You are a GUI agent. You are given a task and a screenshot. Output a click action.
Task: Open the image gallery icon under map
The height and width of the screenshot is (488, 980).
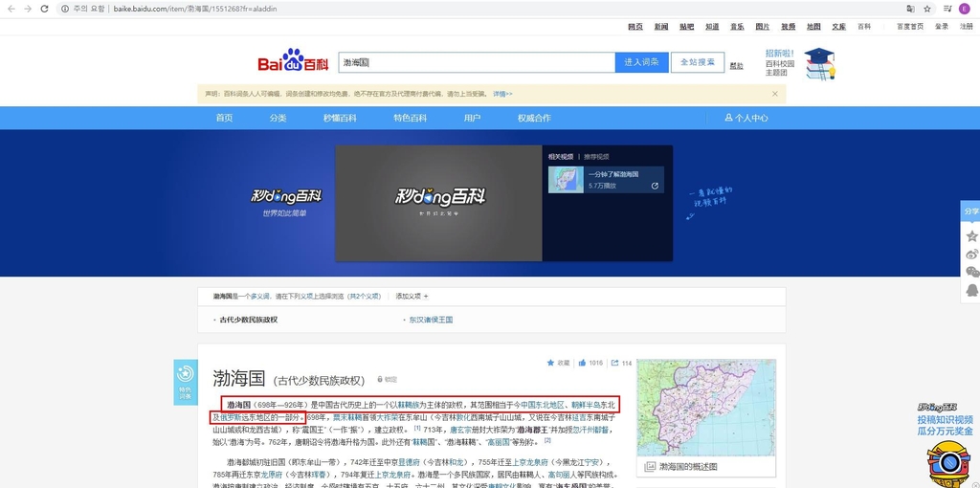coord(650,467)
